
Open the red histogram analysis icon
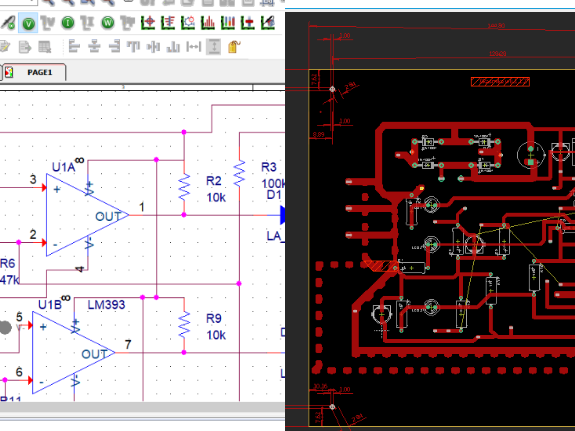[x=208, y=23]
